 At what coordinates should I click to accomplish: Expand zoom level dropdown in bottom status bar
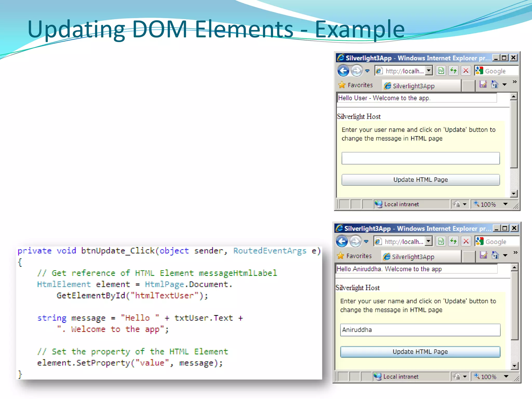point(506,376)
